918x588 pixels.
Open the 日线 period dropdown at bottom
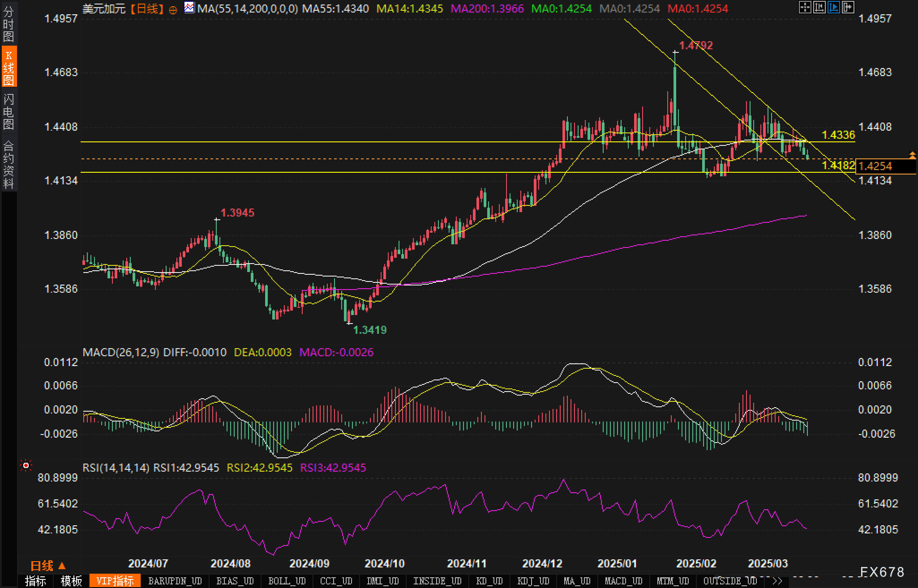tap(48, 566)
